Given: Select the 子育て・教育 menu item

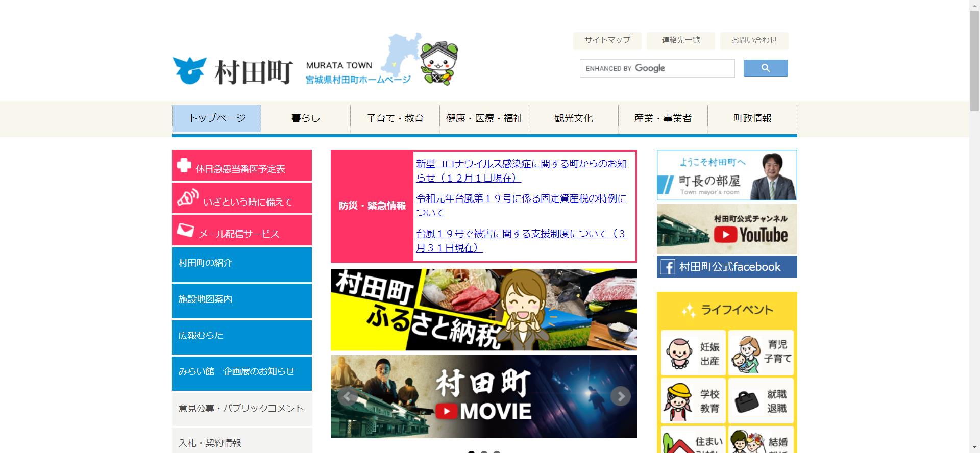Looking at the screenshot, I should 395,118.
